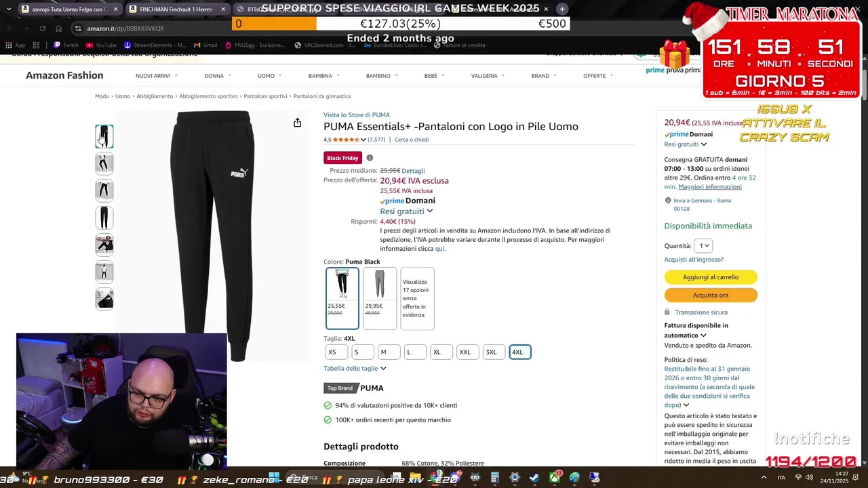Open the Xbox app in taskbar

(x=555, y=478)
